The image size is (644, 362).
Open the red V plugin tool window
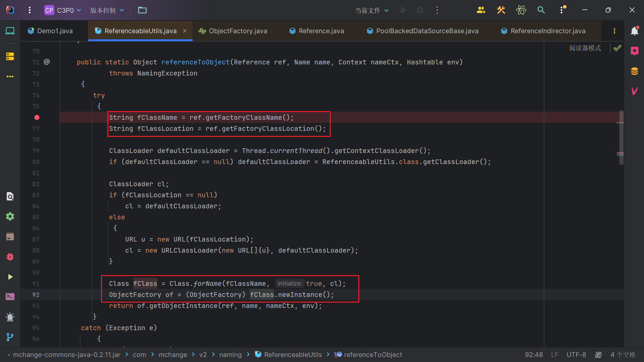tap(634, 91)
